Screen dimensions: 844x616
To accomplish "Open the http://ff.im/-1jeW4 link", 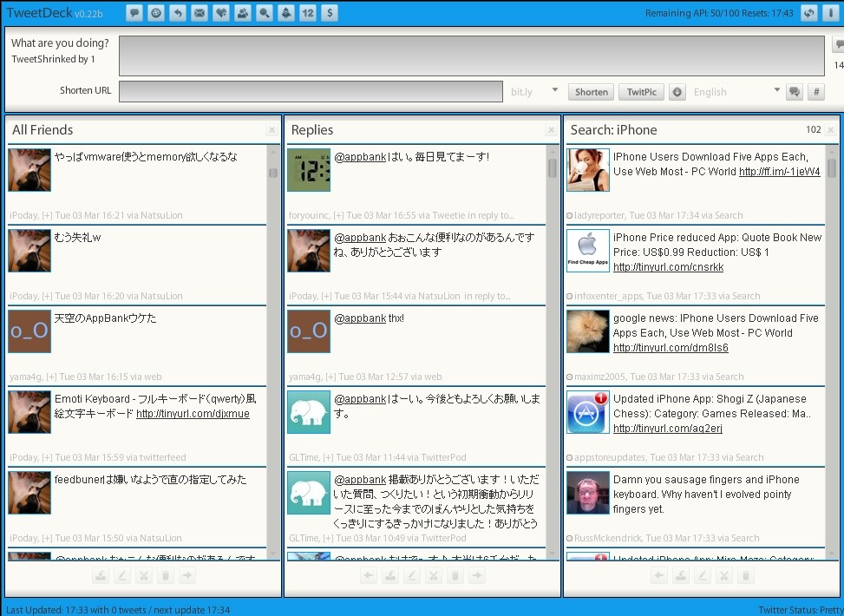I will click(x=780, y=172).
